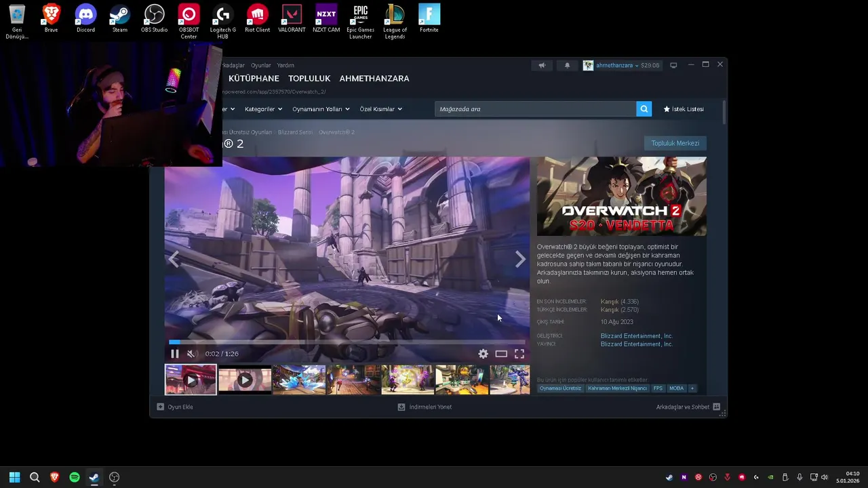868x488 pixels.
Task: Click the Topluluk Merkezi button
Action: (x=675, y=143)
